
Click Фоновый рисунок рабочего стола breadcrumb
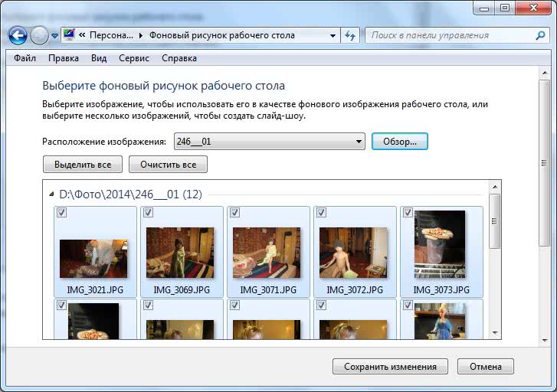[x=221, y=35]
